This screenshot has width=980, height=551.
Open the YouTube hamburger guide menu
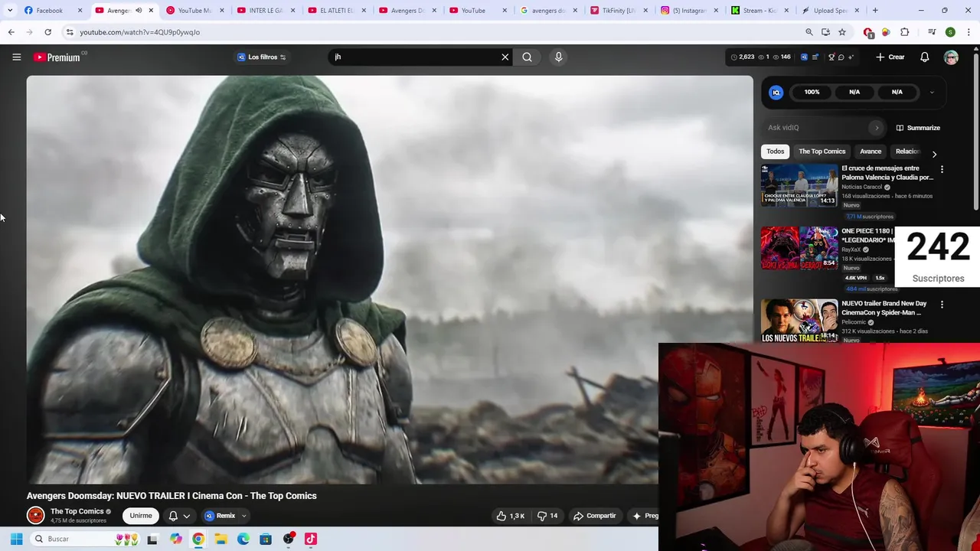point(16,57)
